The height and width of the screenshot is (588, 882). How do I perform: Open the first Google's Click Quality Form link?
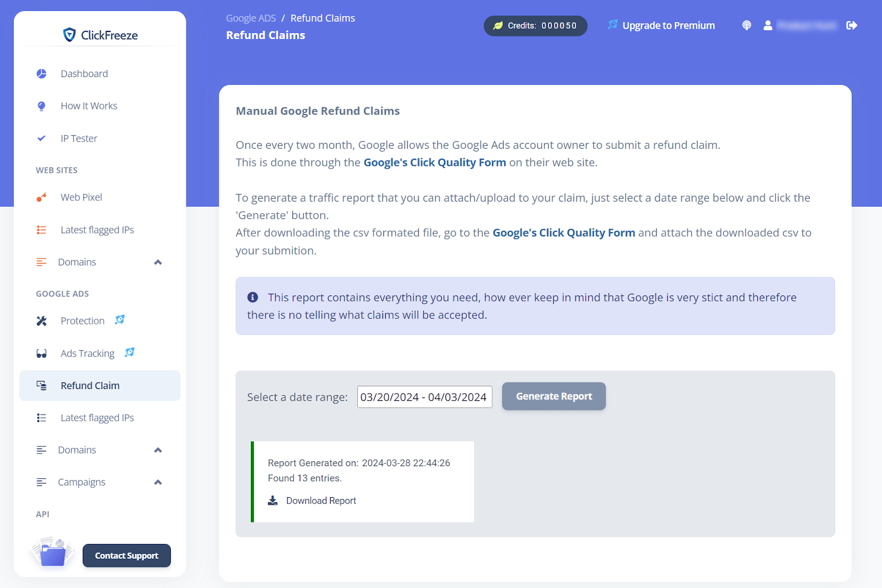coord(434,163)
